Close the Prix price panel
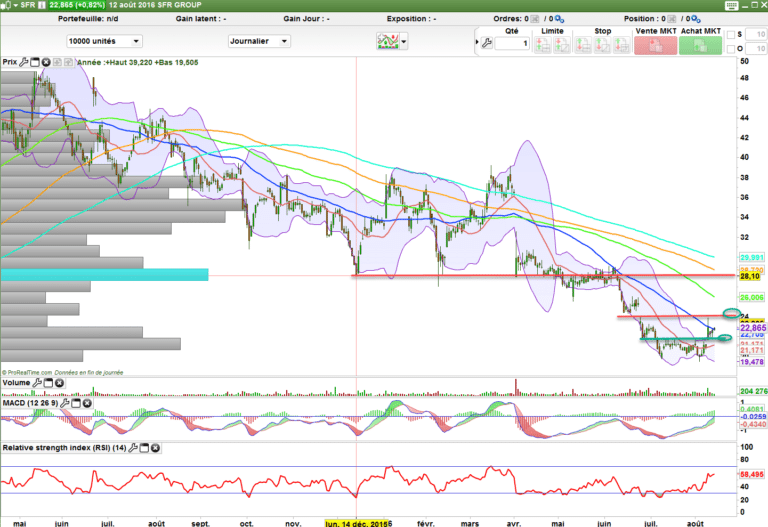 46,62
